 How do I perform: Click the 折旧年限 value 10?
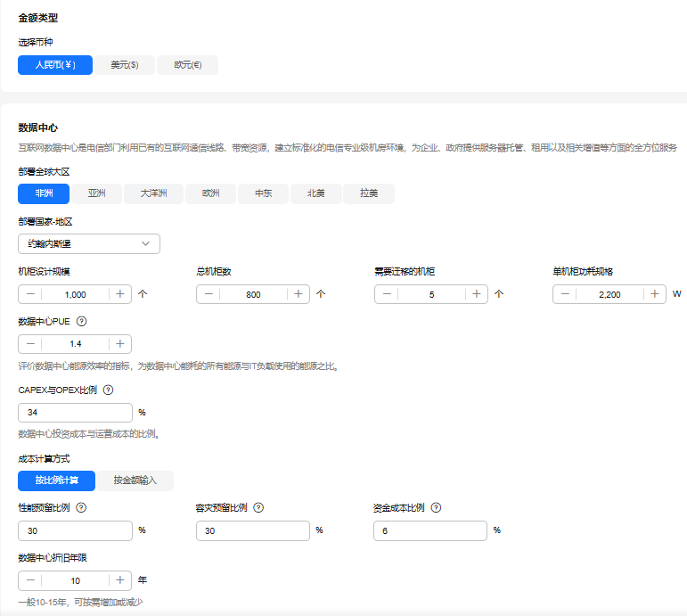(76, 581)
